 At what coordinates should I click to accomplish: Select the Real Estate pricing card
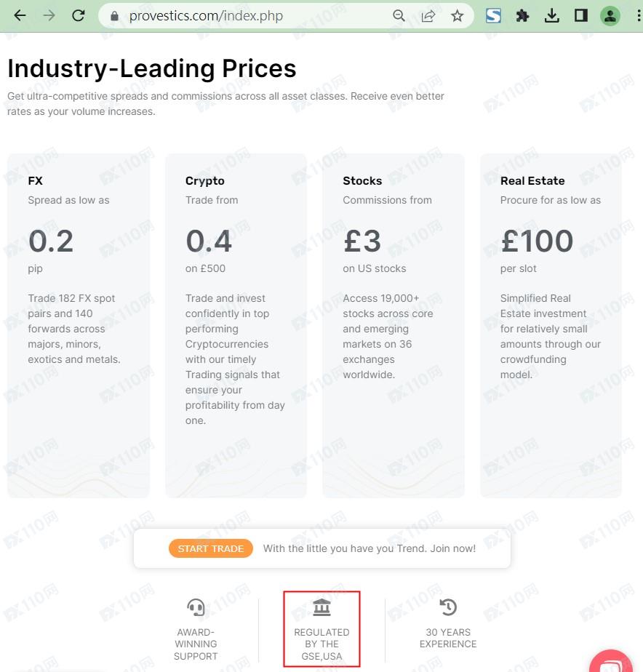(551, 325)
